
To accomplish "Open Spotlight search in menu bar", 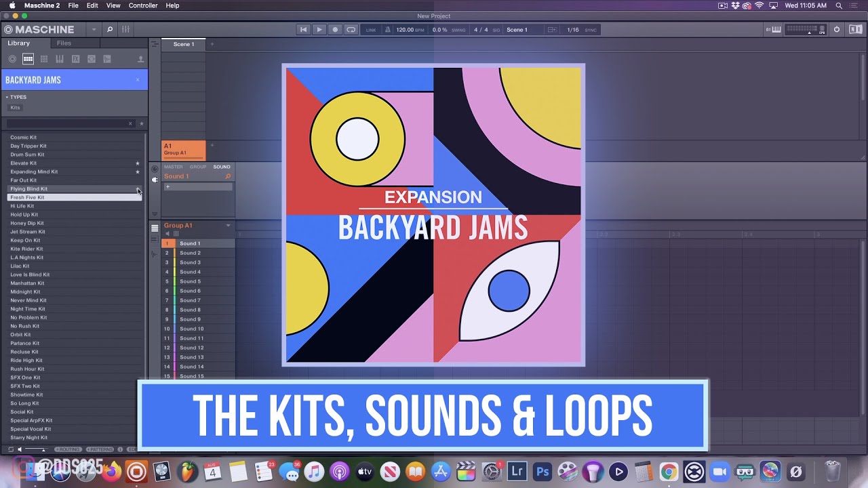I will (839, 5).
